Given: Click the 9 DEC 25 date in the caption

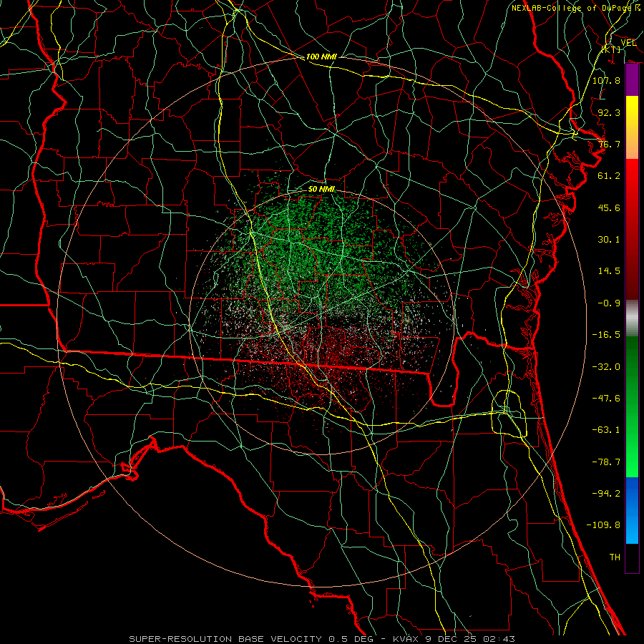Looking at the screenshot, I should 453,639.
